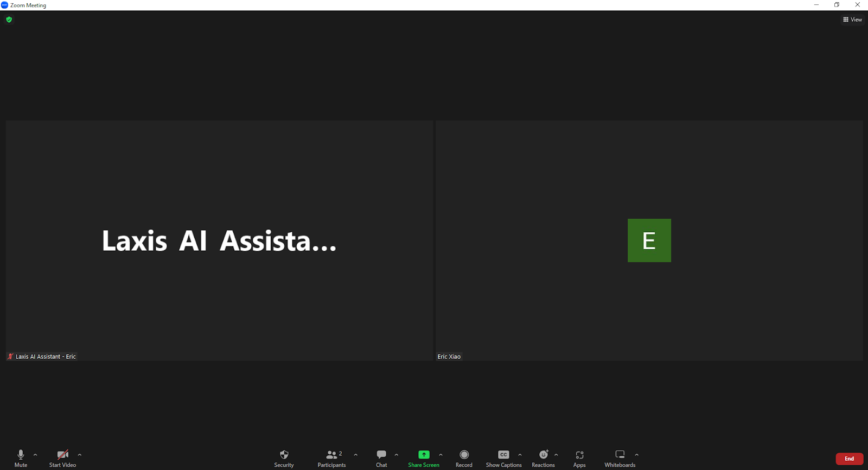This screenshot has width=868, height=470.
Task: Open the Security shield menu
Action: pyautogui.click(x=284, y=458)
